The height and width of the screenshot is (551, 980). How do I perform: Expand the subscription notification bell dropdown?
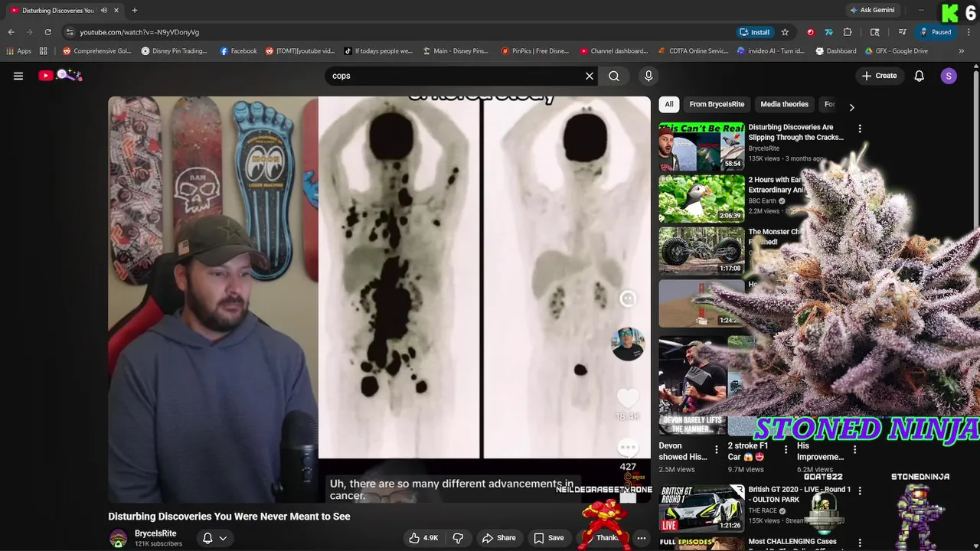coord(215,538)
